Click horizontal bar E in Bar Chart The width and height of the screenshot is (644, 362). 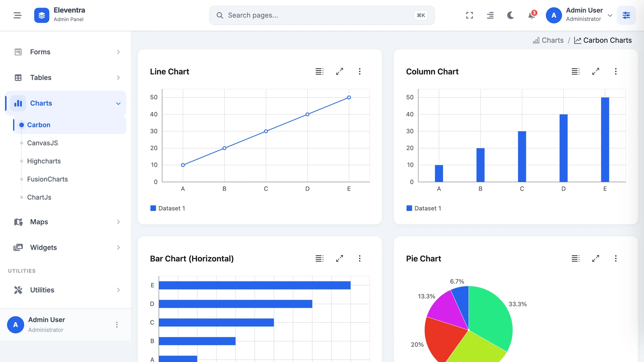(x=255, y=285)
